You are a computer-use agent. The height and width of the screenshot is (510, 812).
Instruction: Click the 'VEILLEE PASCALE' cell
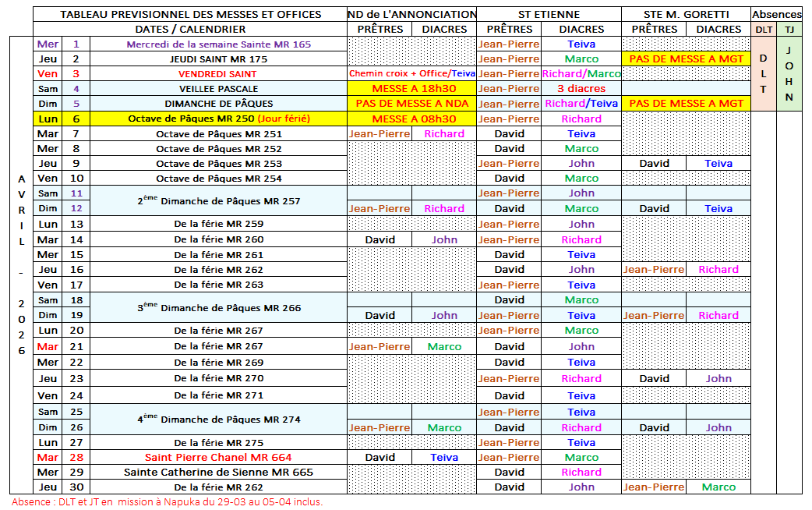[218, 89]
